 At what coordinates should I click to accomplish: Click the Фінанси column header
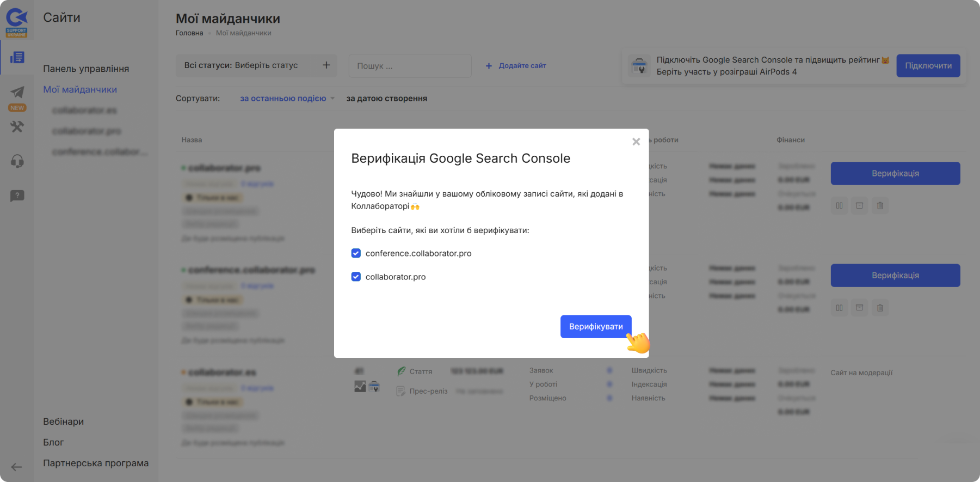pos(790,140)
